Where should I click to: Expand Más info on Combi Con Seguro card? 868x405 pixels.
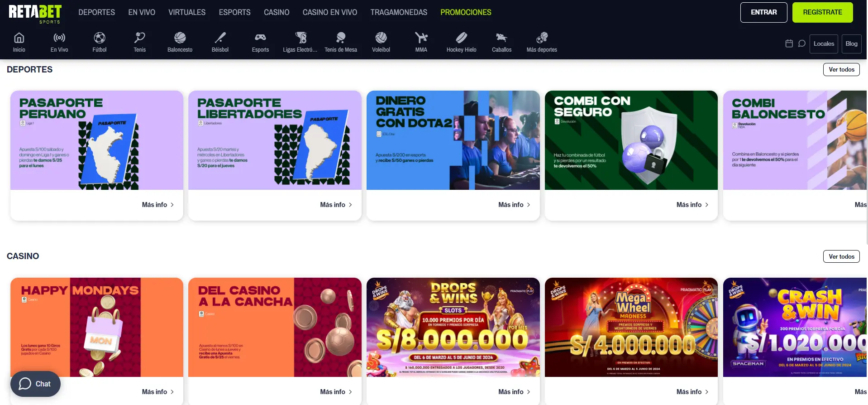tap(692, 205)
